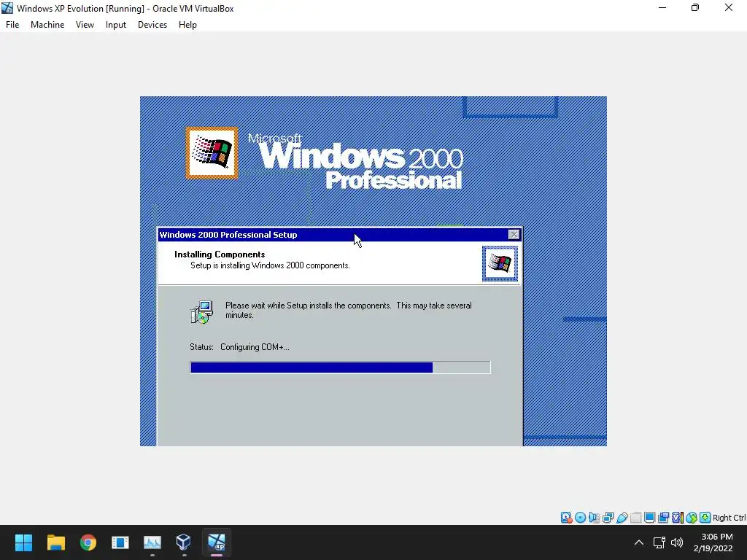Image resolution: width=747 pixels, height=560 pixels.
Task: Click the 'Installing Components' heading
Action: [x=220, y=254]
